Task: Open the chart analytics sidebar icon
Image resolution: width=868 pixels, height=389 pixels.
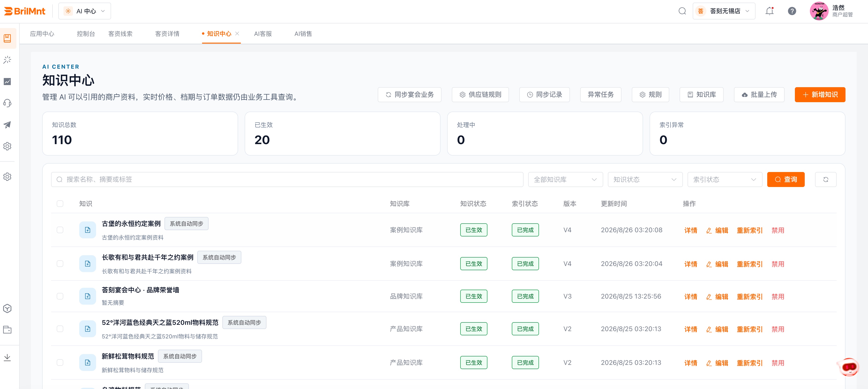Action: pos(7,82)
